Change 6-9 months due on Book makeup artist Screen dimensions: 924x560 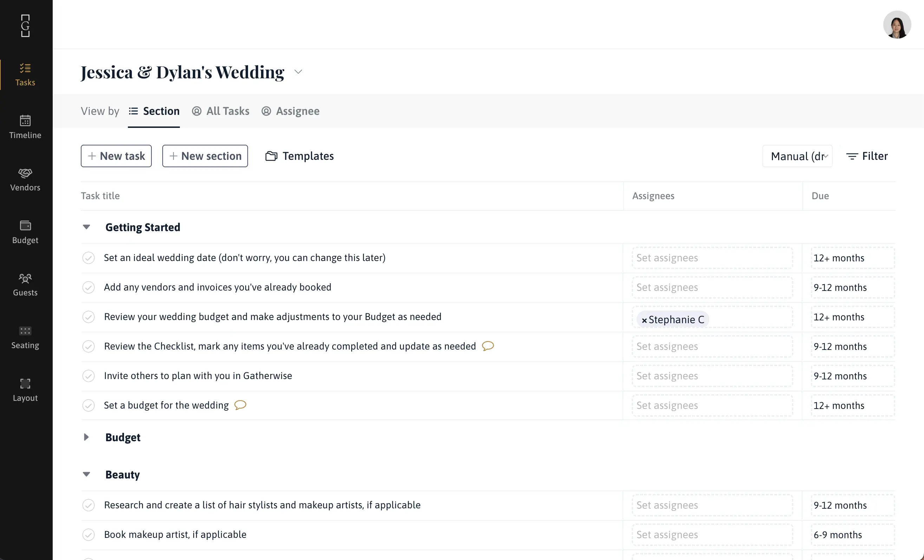[853, 535]
